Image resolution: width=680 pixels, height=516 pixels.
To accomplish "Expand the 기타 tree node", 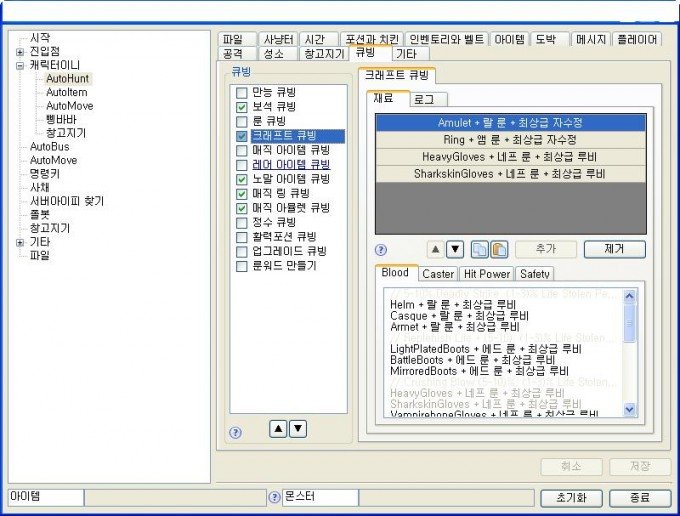I will click(x=20, y=242).
